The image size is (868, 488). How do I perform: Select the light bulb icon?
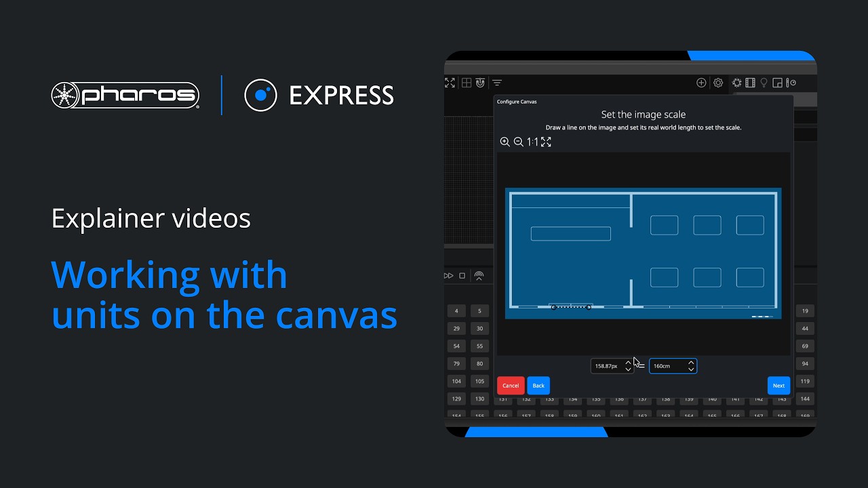[764, 83]
